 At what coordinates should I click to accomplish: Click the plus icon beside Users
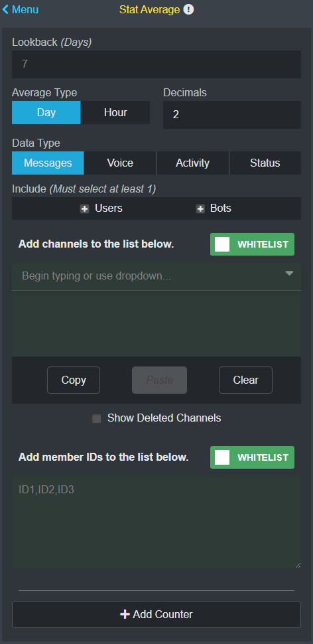[x=84, y=209]
